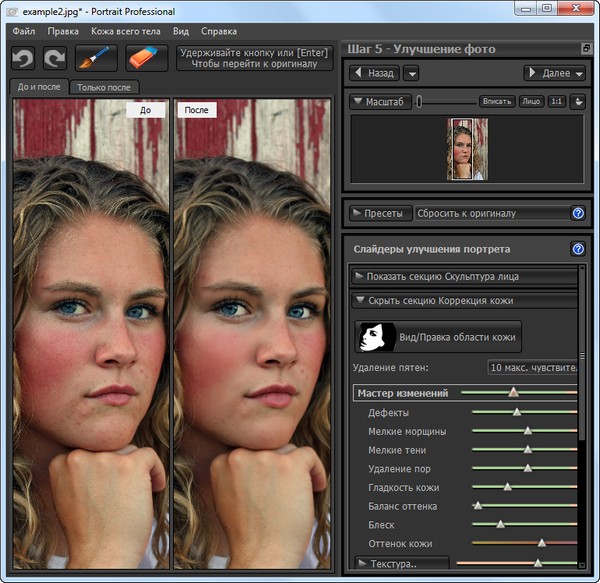Click the undock panel icon in step header
This screenshot has width=600, height=583.
pos(585,49)
